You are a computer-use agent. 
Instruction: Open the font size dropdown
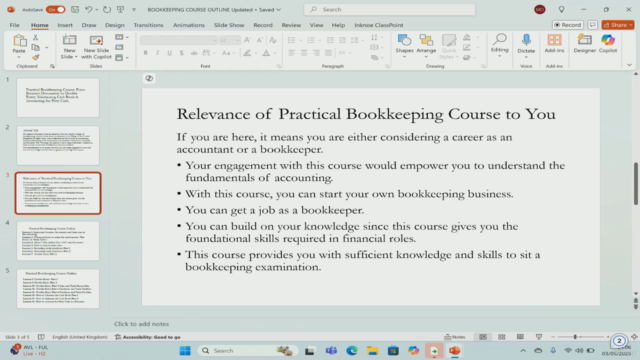tap(238, 40)
